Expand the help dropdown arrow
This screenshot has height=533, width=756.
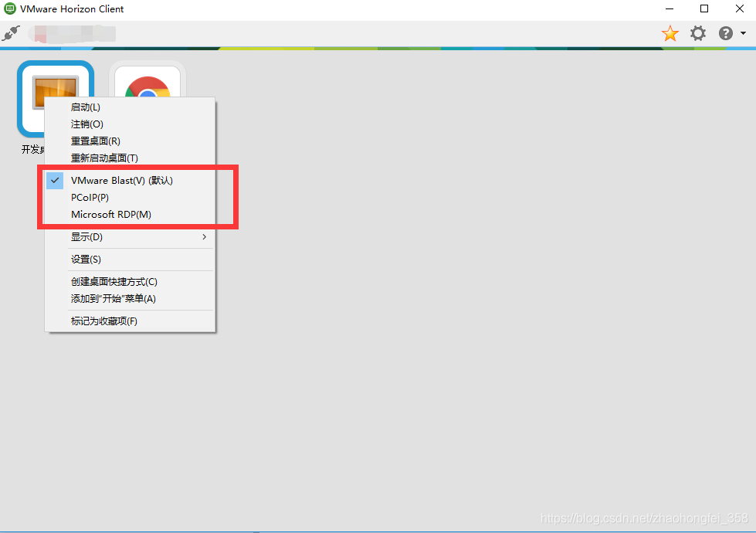click(743, 33)
